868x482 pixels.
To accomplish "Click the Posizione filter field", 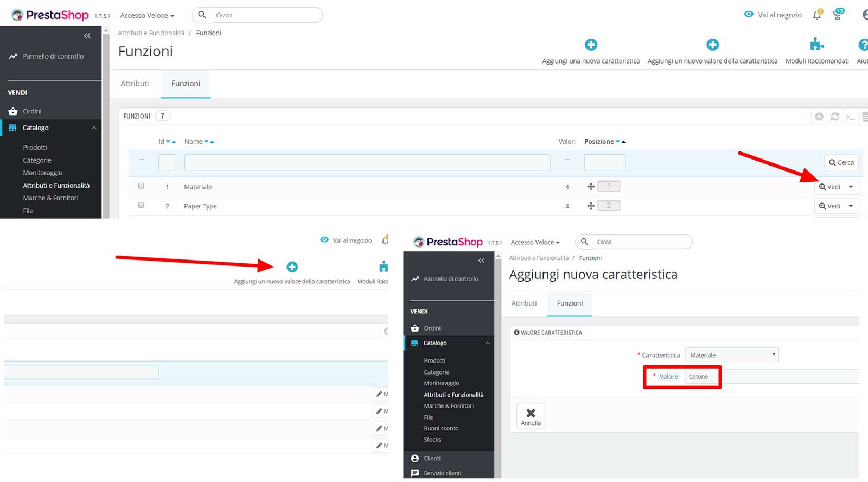I will point(605,162).
